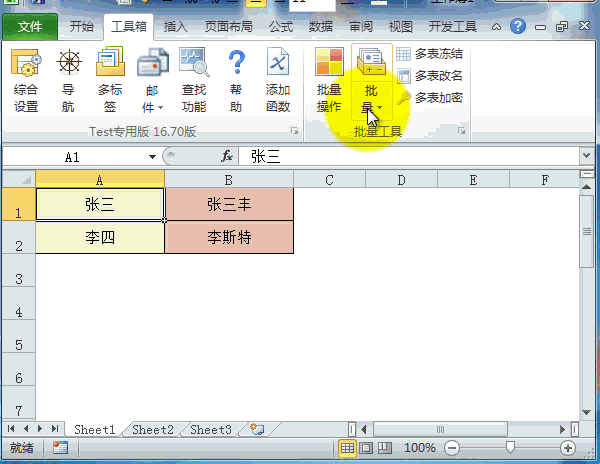
Task: Switch to Sheet2 worksheet tab
Action: pos(153,429)
